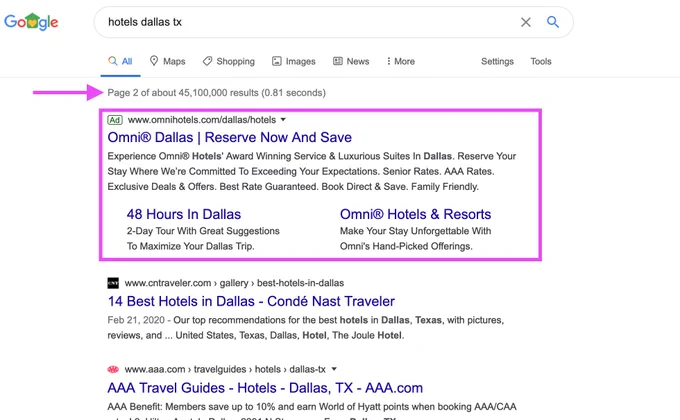Image resolution: width=680 pixels, height=420 pixels.
Task: Open the News tab
Action: click(351, 61)
